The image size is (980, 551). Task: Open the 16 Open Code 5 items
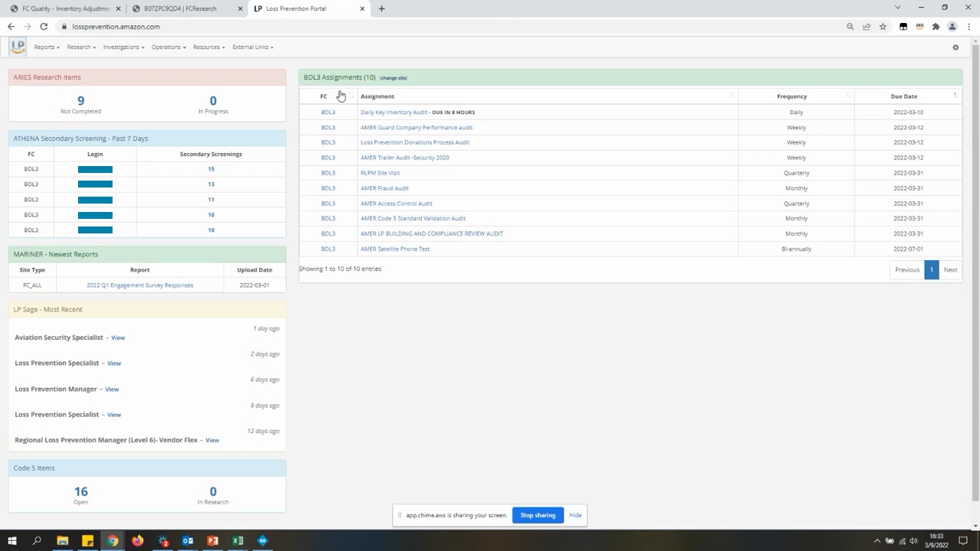point(80,492)
